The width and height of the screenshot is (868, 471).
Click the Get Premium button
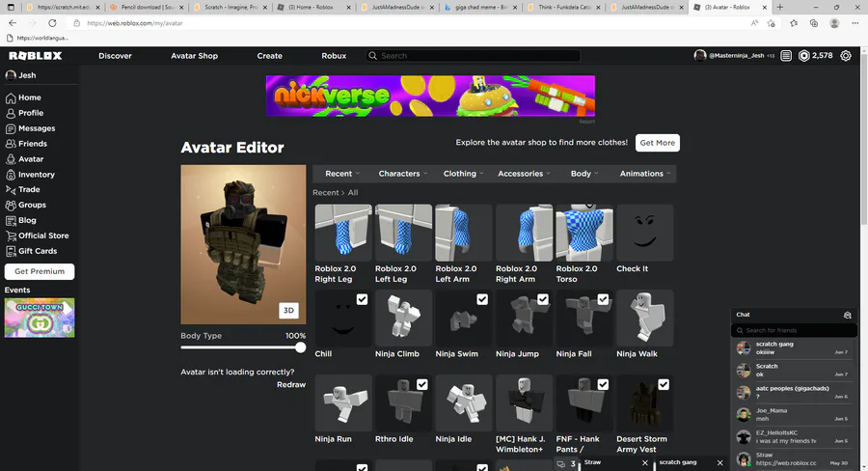click(40, 271)
